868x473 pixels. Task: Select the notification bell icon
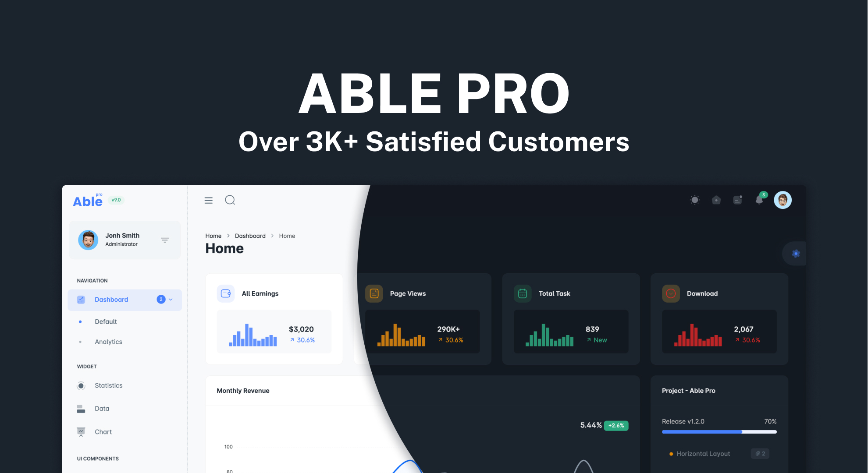[760, 201]
